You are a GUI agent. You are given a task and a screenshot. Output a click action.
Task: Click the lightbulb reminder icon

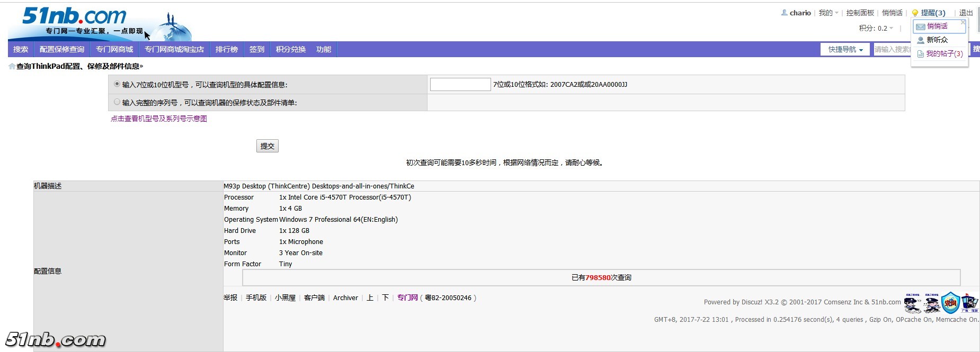tap(915, 13)
